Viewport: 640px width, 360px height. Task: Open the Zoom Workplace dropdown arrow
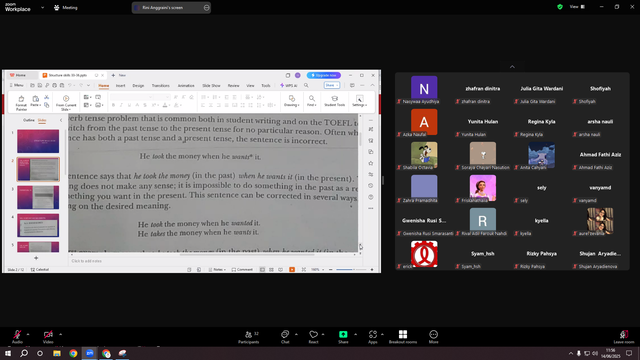[x=42, y=7]
